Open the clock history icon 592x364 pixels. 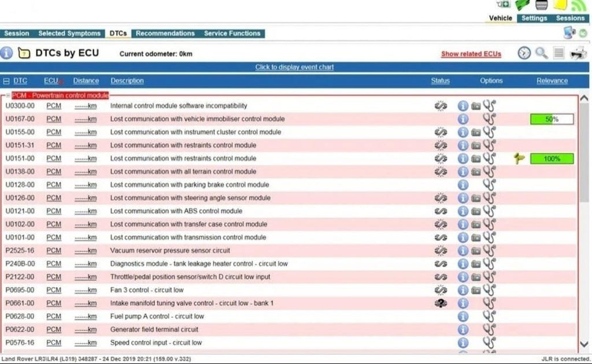pos(524,53)
